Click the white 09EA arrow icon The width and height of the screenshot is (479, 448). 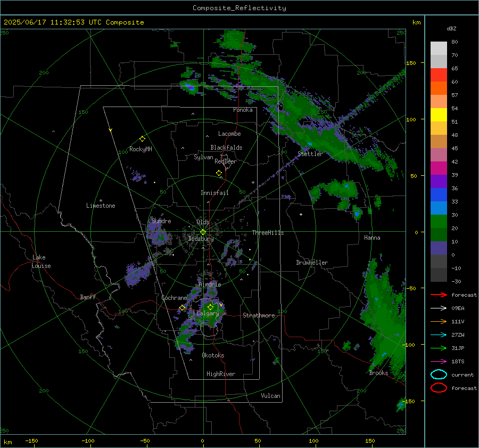[439, 308]
